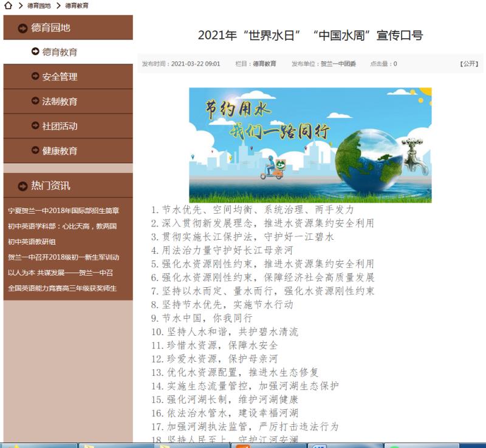Select 法制教育 in the sidebar menu
This screenshot has height=448, width=486.
point(60,101)
